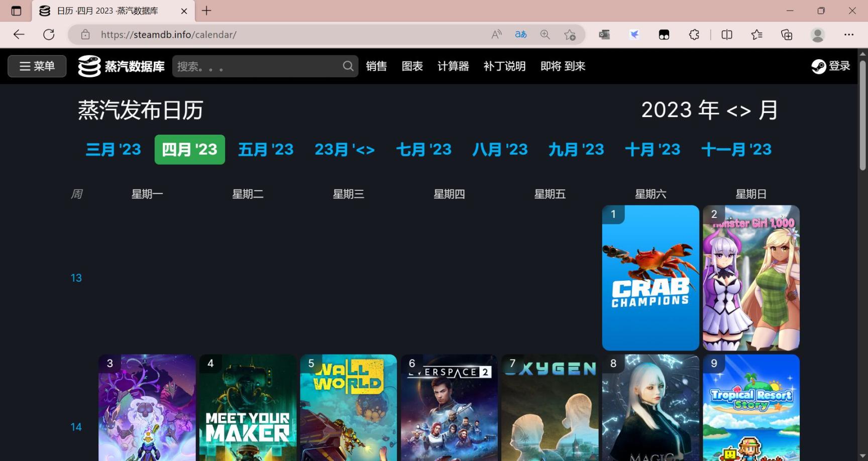
Task: Switch to 23月 '<> month link
Action: pos(345,150)
